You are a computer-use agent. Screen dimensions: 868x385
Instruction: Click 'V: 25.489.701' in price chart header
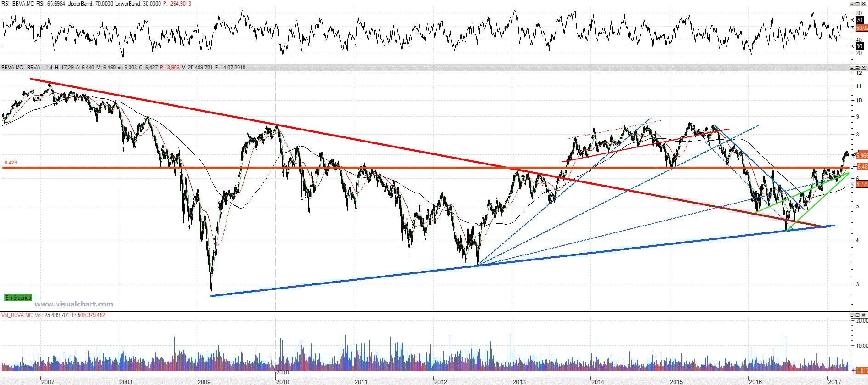pos(197,68)
